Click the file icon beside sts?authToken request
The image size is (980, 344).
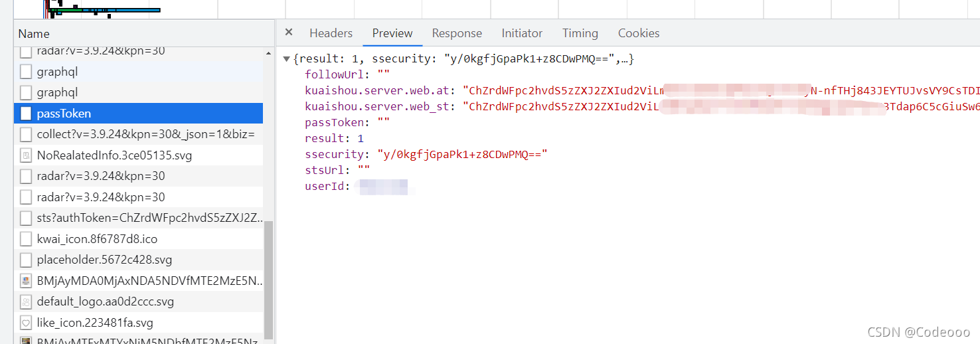[26, 218]
